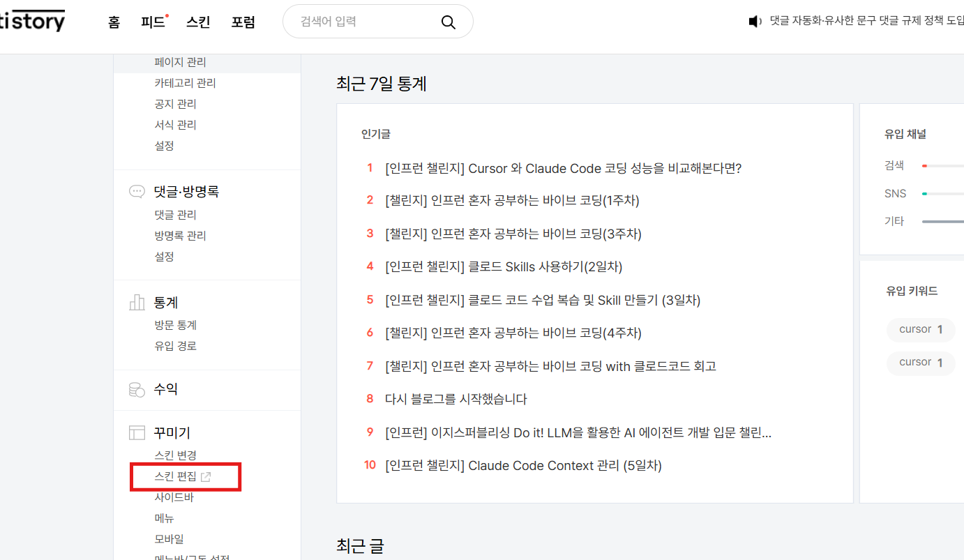Click the 꾸미기 layout icon
Viewport: 964px width, 560px height.
point(137,433)
